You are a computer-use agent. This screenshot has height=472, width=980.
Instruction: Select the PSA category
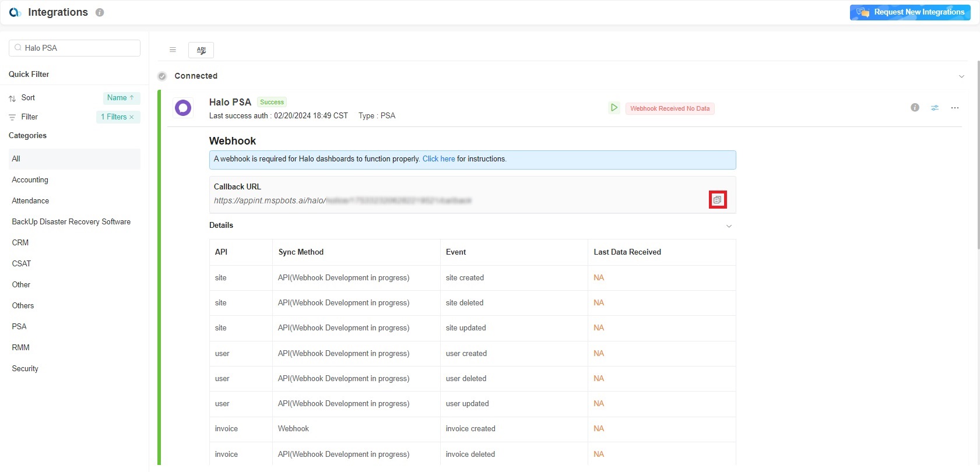click(19, 326)
